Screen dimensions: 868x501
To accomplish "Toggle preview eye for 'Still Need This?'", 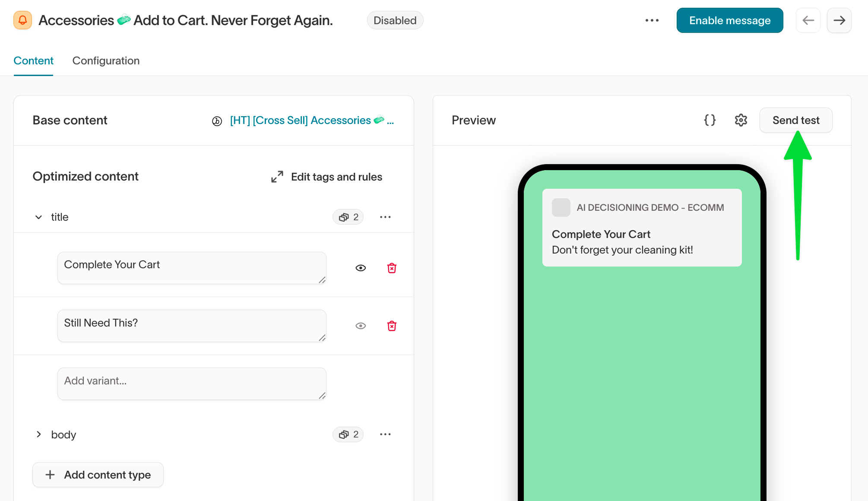I will (x=361, y=326).
